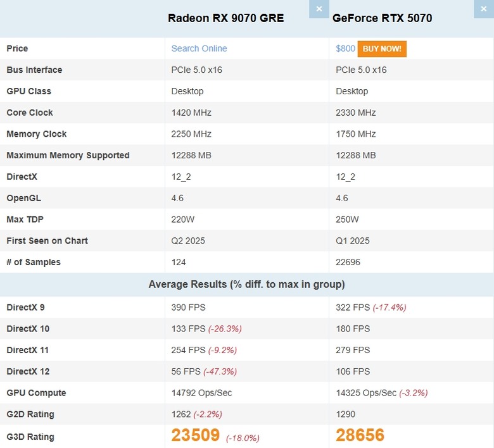Open the $800 price link

[345, 49]
